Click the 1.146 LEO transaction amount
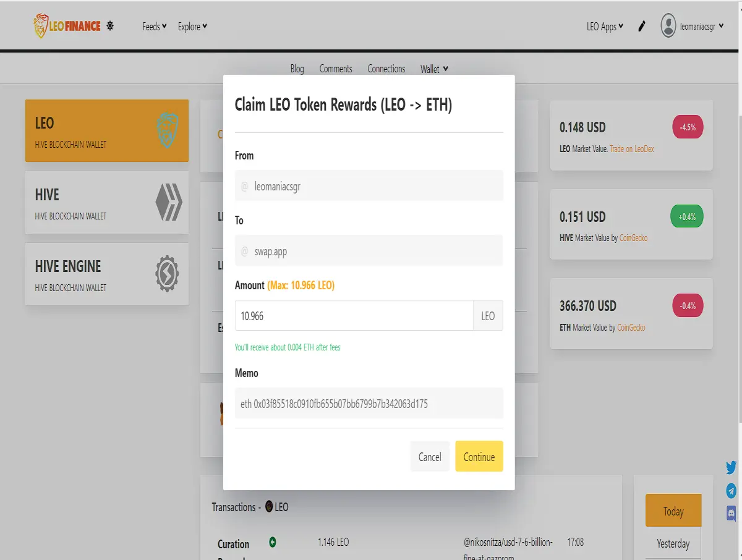Screen dimensions: 742x560 pos(333,542)
